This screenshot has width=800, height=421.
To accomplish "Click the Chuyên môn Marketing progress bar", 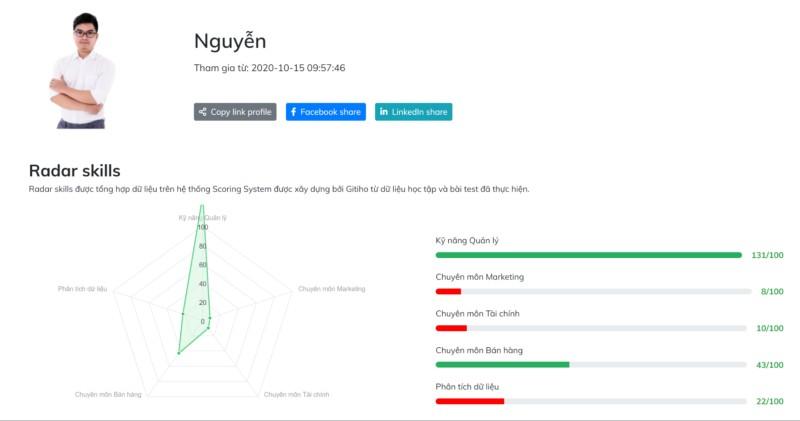I will tap(593, 291).
